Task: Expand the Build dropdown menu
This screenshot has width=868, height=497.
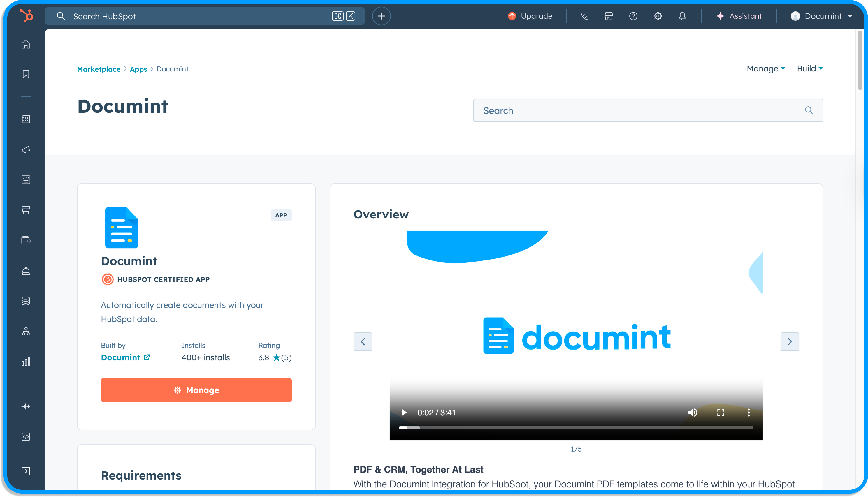Action: [809, 69]
